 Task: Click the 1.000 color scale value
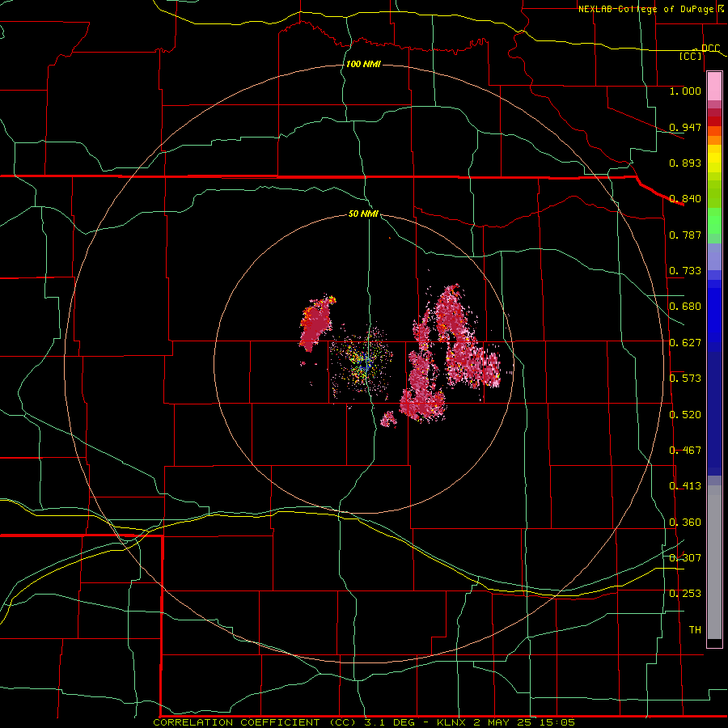point(685,91)
